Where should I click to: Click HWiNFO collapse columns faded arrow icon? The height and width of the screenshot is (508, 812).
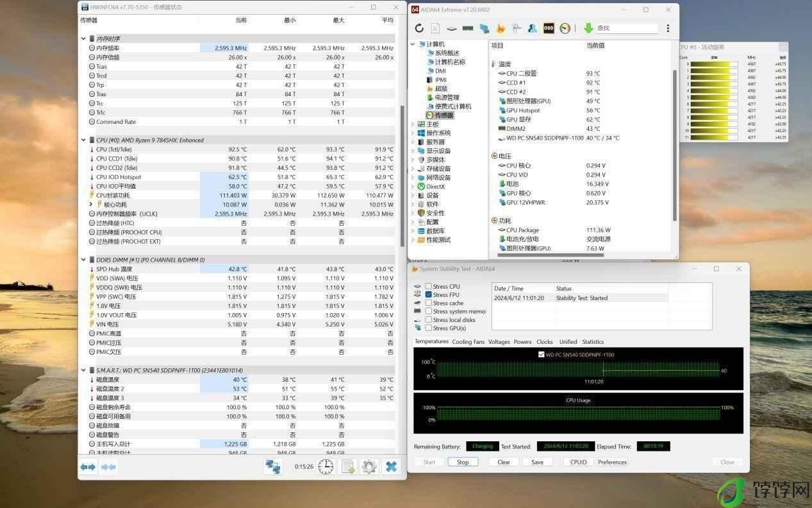[x=108, y=467]
